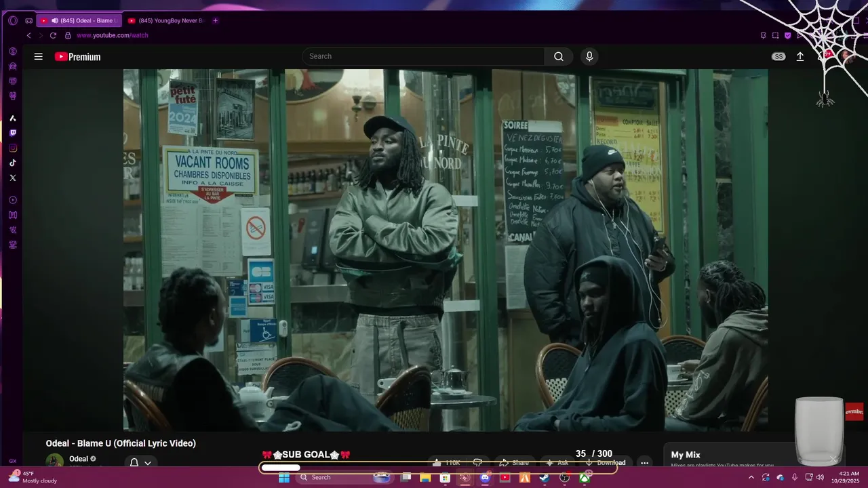Image resolution: width=868 pixels, height=488 pixels.
Task: Open a new browser tab with plus
Action: pyautogui.click(x=216, y=20)
